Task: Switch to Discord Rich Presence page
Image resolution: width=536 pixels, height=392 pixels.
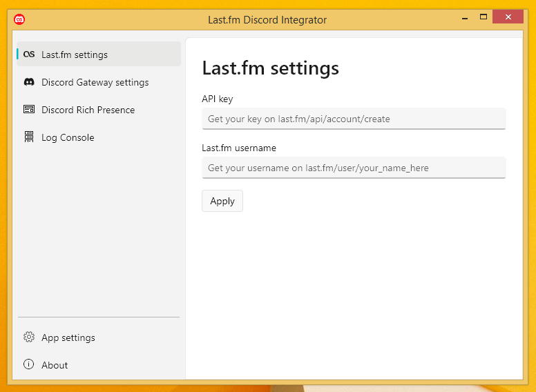Action: point(99,110)
